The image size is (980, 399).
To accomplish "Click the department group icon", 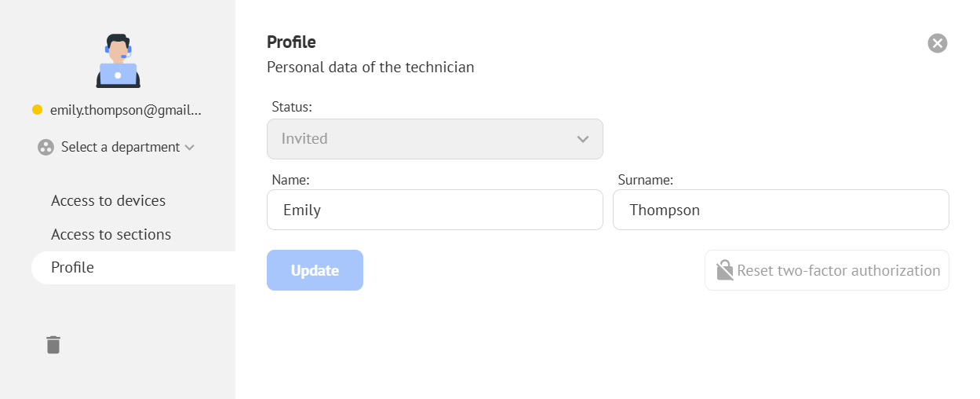I will pos(46,148).
